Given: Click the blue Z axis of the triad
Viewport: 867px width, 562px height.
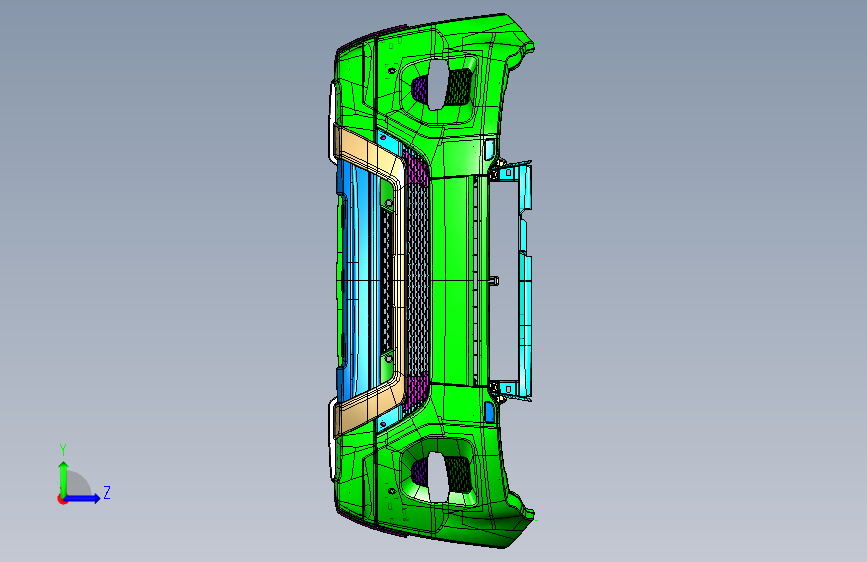Looking at the screenshot, I should [x=83, y=498].
